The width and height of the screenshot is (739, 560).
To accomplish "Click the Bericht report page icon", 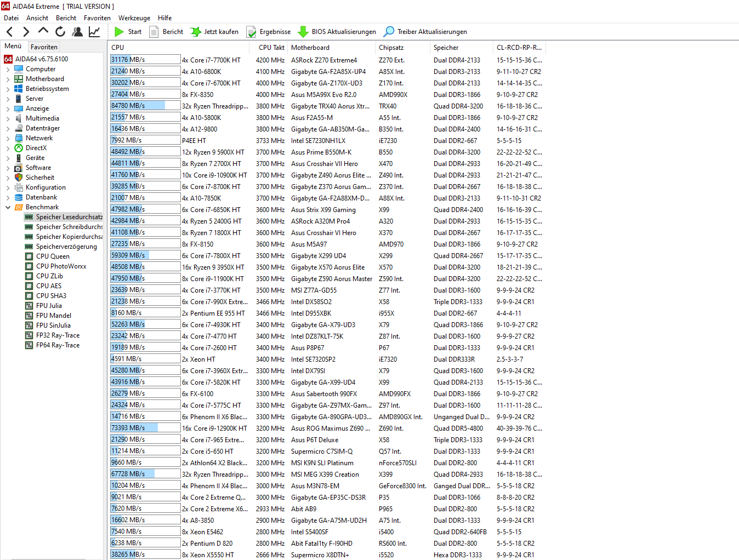I will coord(154,32).
